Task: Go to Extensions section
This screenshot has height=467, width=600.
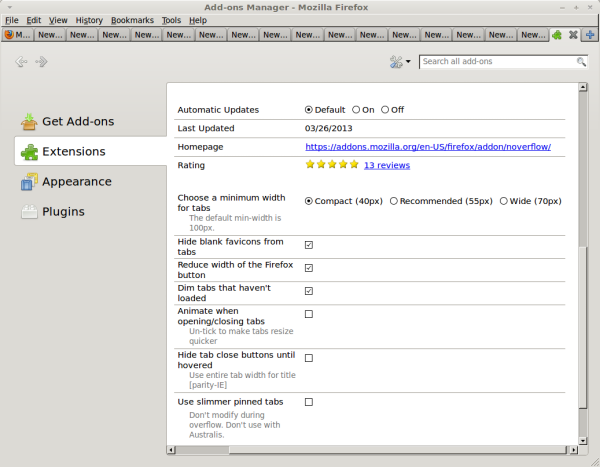Action: (x=90, y=152)
